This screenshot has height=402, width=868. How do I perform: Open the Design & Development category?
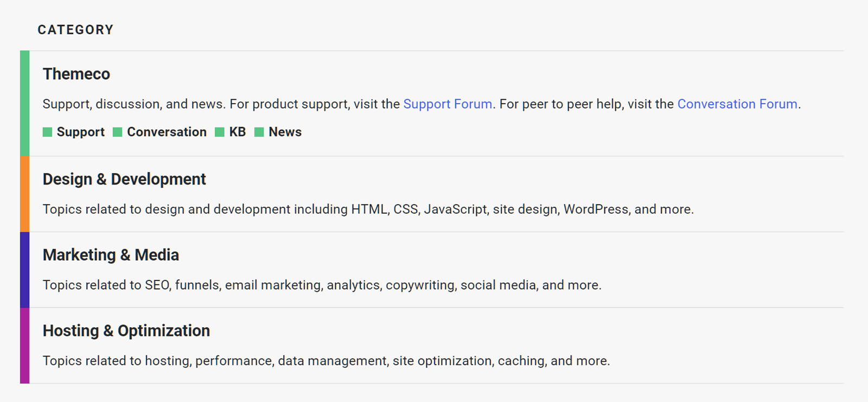[x=124, y=180]
